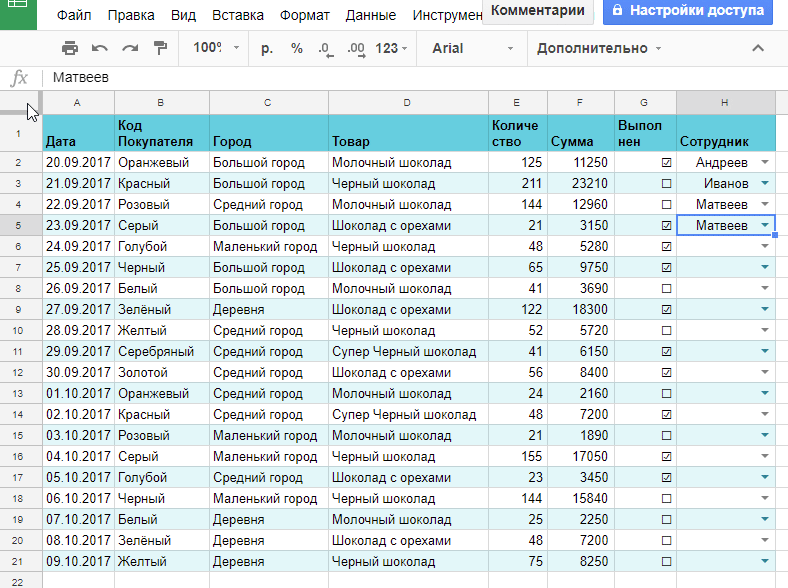Apply percent format with % button
Image resolution: width=788 pixels, height=588 pixels.
click(x=297, y=48)
